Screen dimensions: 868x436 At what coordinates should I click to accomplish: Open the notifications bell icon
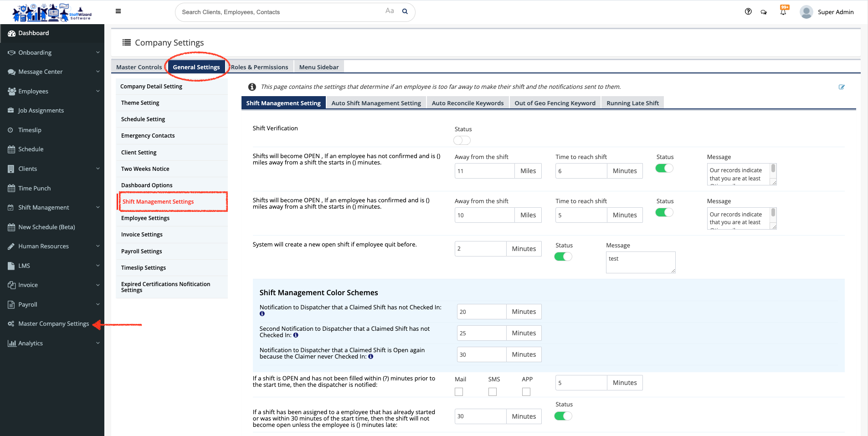(783, 12)
